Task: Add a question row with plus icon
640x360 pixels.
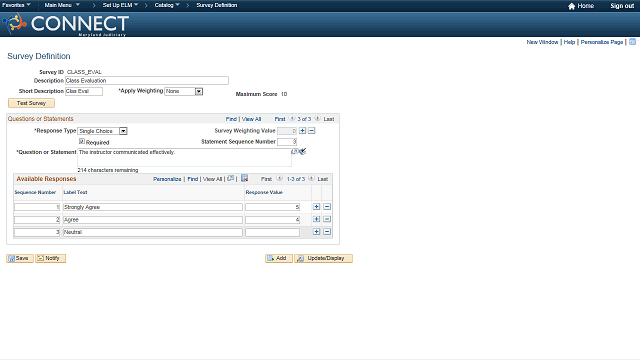Action: point(302,131)
